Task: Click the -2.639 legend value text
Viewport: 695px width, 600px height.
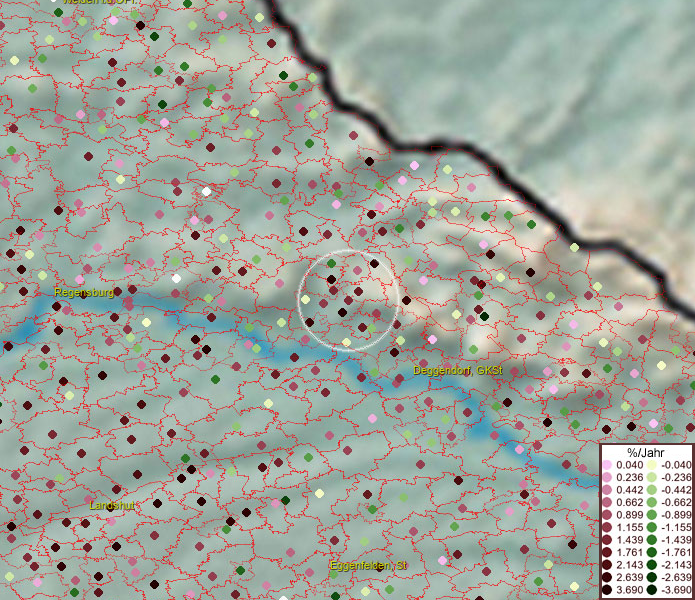Action: pos(675,578)
